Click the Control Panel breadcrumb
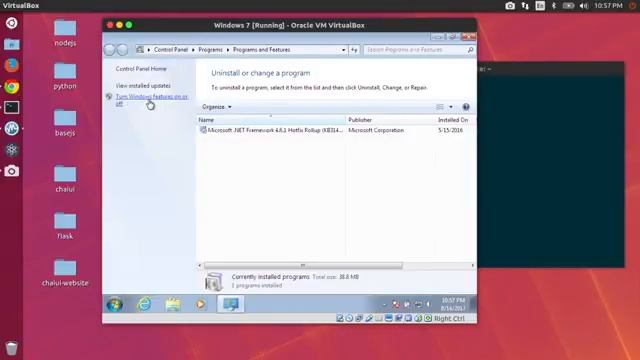 (x=171, y=50)
